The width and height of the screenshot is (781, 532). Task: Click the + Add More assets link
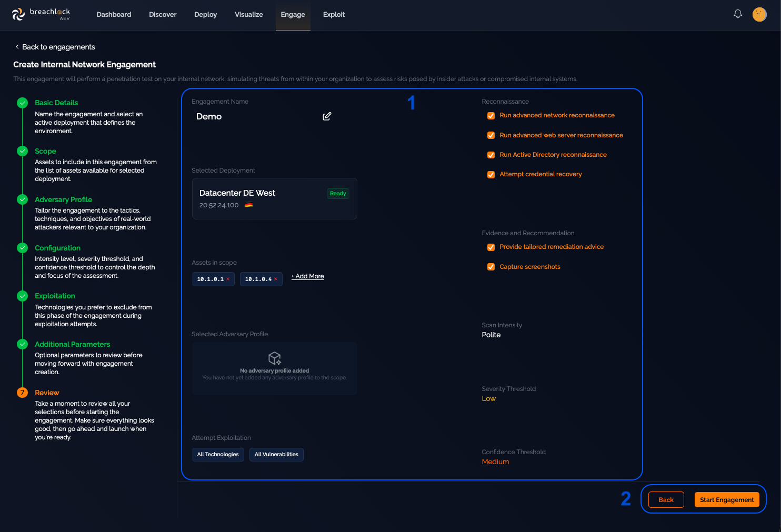coord(307,276)
